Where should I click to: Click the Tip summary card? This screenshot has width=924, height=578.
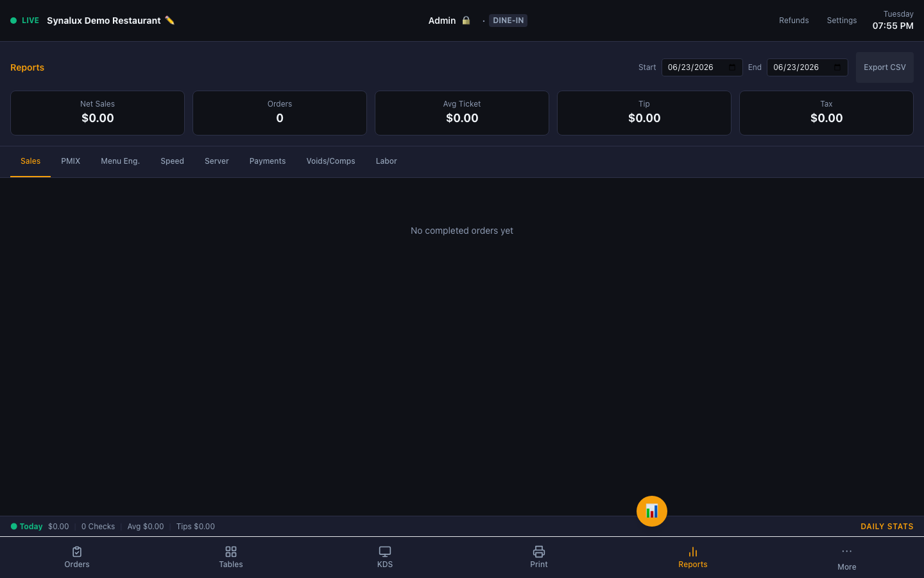(644, 113)
